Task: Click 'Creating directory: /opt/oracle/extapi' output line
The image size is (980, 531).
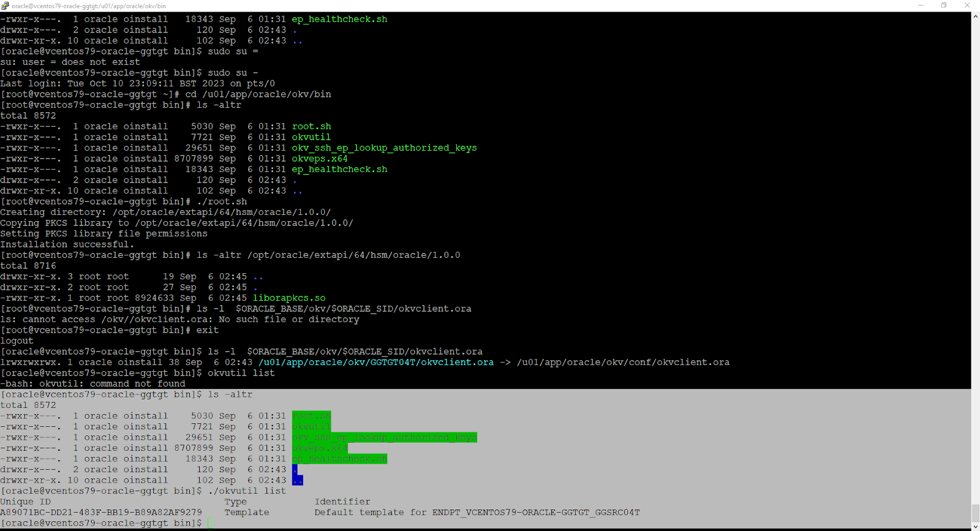Action: (x=165, y=212)
